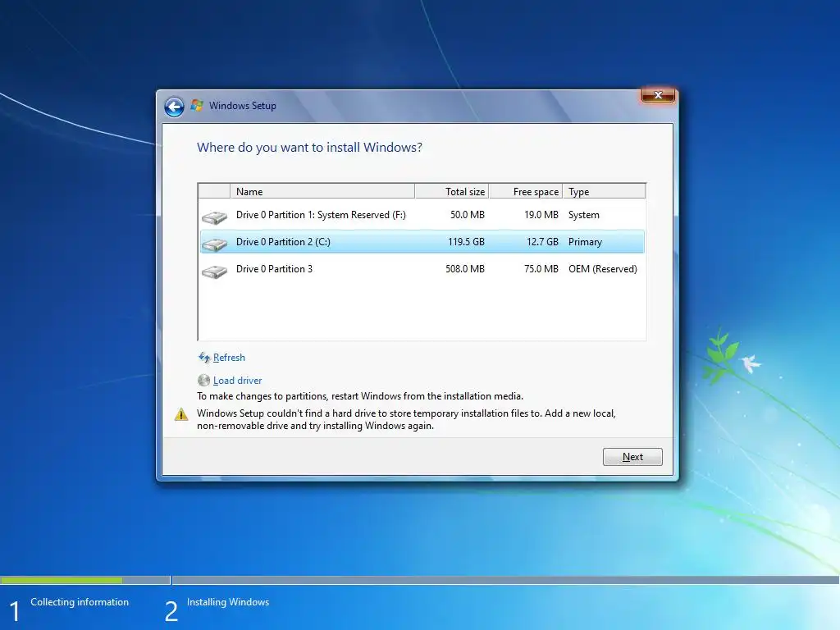This screenshot has width=840, height=630.
Task: Proceed with the Next button
Action: pos(632,457)
